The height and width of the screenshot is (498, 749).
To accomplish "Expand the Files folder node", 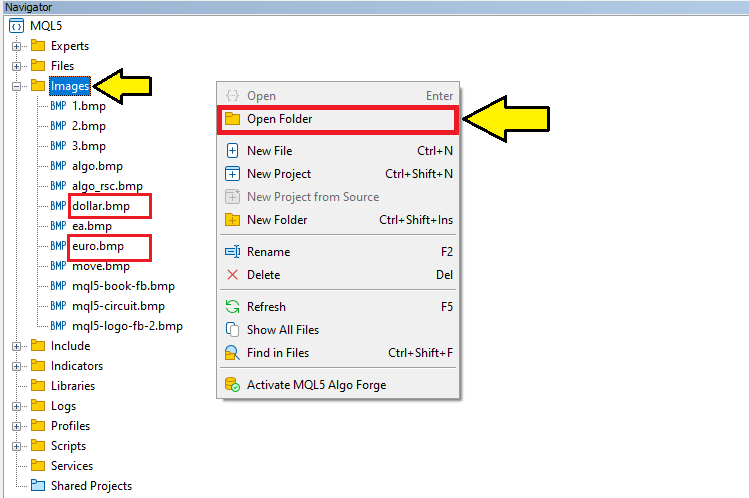I will coord(16,66).
